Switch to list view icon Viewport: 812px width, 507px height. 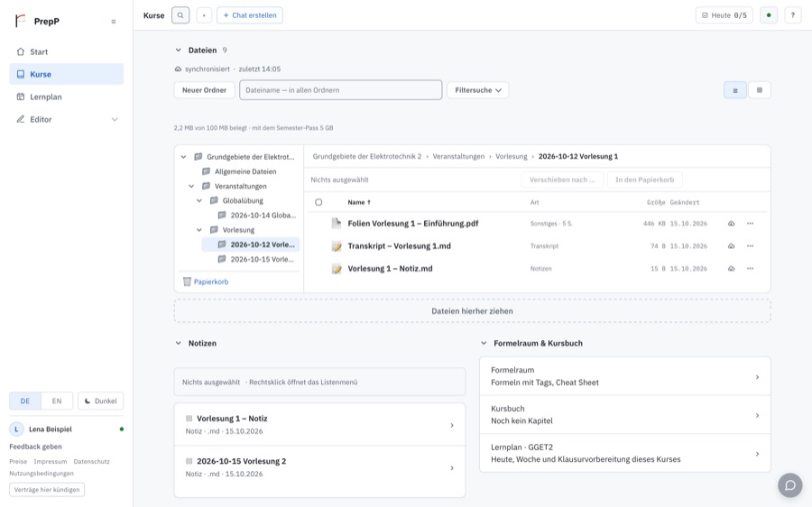click(734, 90)
